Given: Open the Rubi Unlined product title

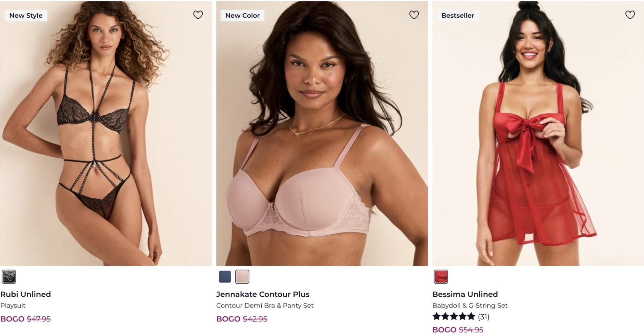Looking at the screenshot, I should [x=26, y=294].
